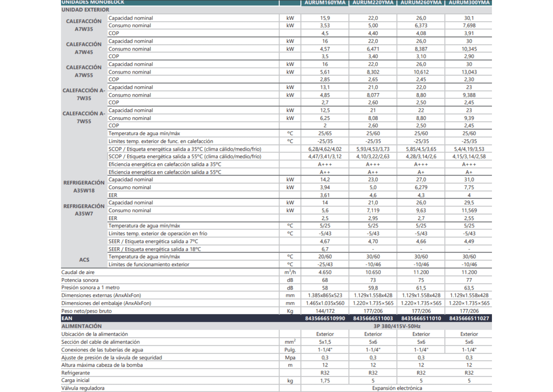The width and height of the screenshot is (553, 392).
Task: Click the ALIMENTACIÓN section heading
Action: 82,326
